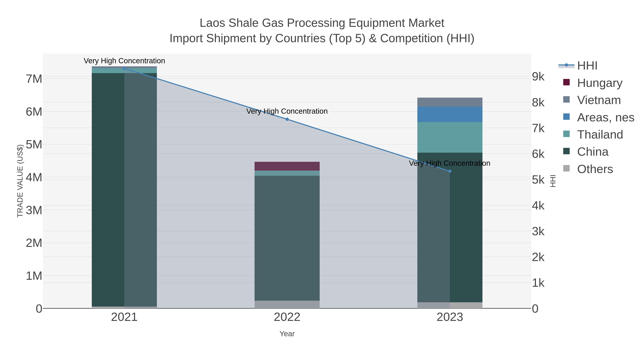Click the 9k right axis tick label
644x362 pixels.
538,77
